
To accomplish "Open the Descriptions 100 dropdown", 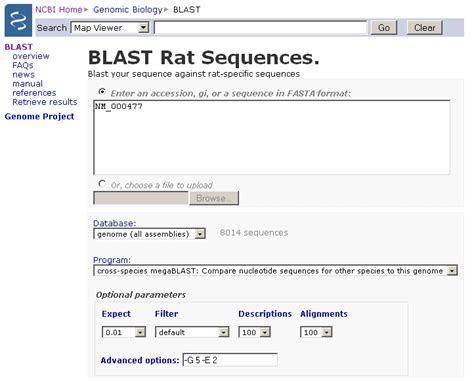I will click(254, 332).
